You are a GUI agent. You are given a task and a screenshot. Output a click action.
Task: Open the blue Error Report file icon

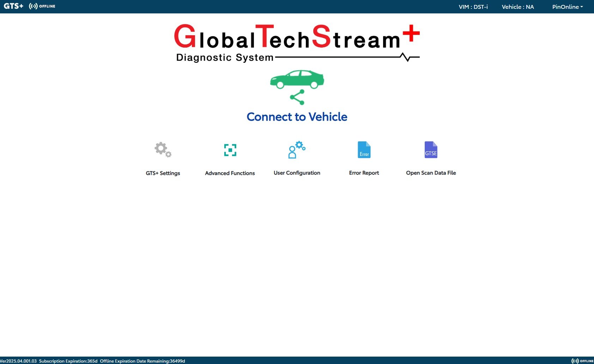click(364, 150)
